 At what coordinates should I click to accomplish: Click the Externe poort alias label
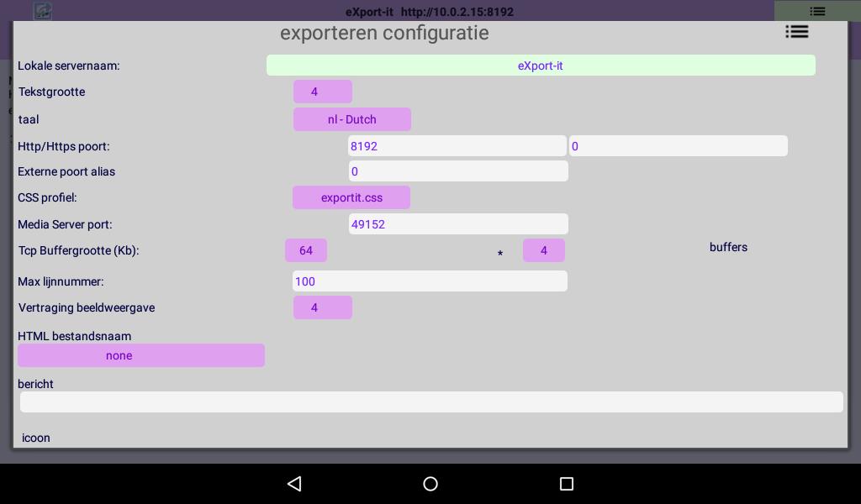[66, 171]
